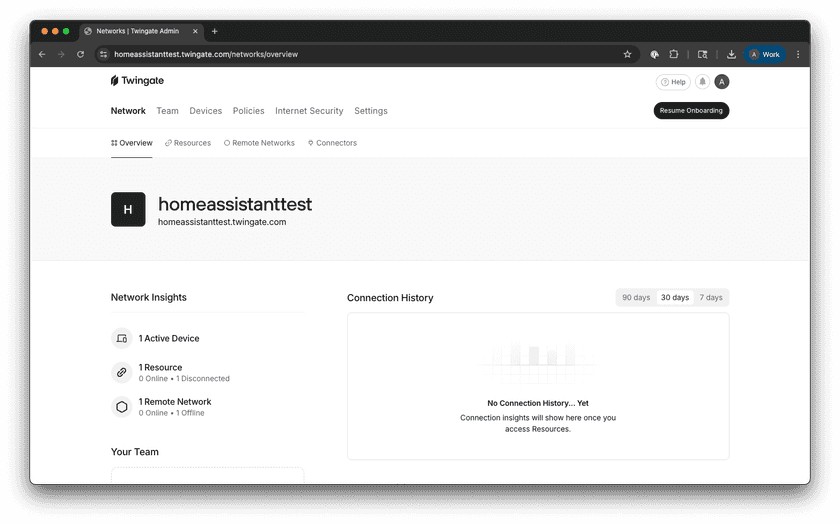Open the Devices section
Screen dimensions: 840x524
pyautogui.click(x=205, y=111)
